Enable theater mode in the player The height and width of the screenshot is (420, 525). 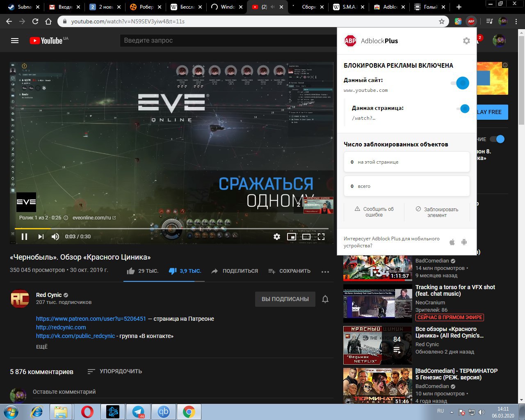point(306,237)
